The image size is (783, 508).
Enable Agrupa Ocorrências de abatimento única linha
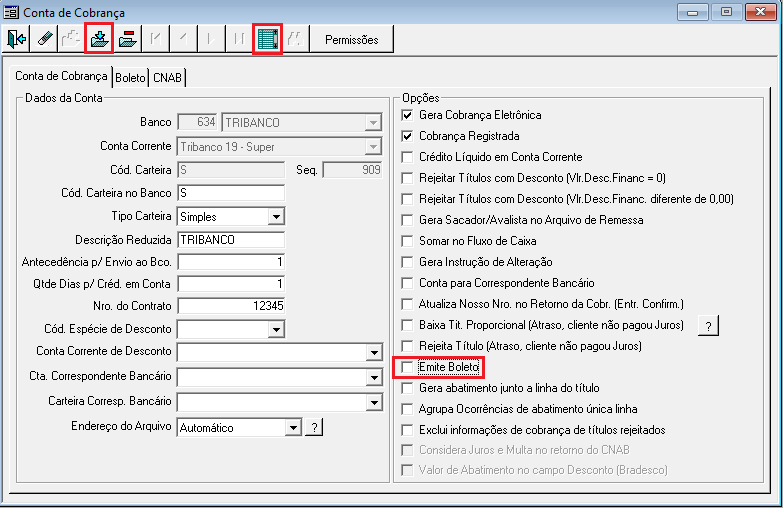pos(407,409)
